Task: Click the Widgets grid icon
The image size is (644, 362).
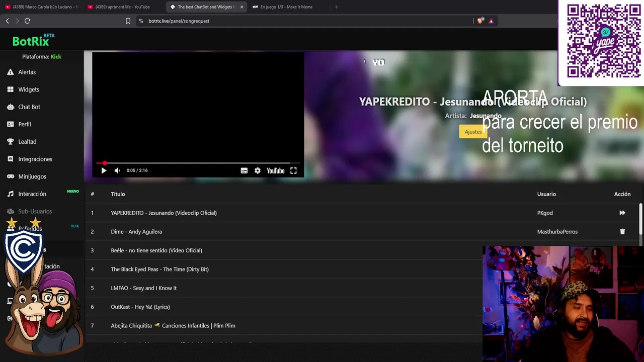Action: tap(10, 89)
